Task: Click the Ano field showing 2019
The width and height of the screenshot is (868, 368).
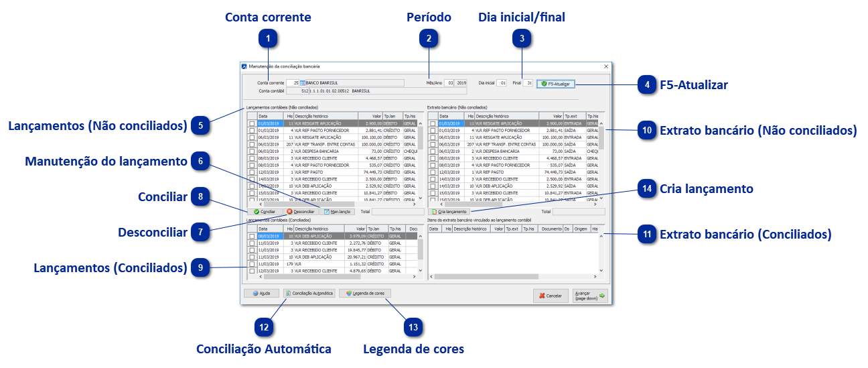Action: (x=461, y=83)
